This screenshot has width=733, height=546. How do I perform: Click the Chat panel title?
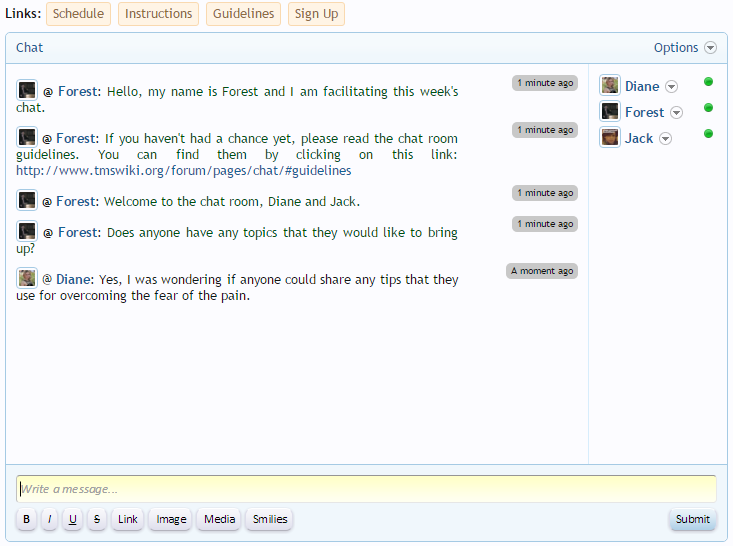click(x=29, y=48)
